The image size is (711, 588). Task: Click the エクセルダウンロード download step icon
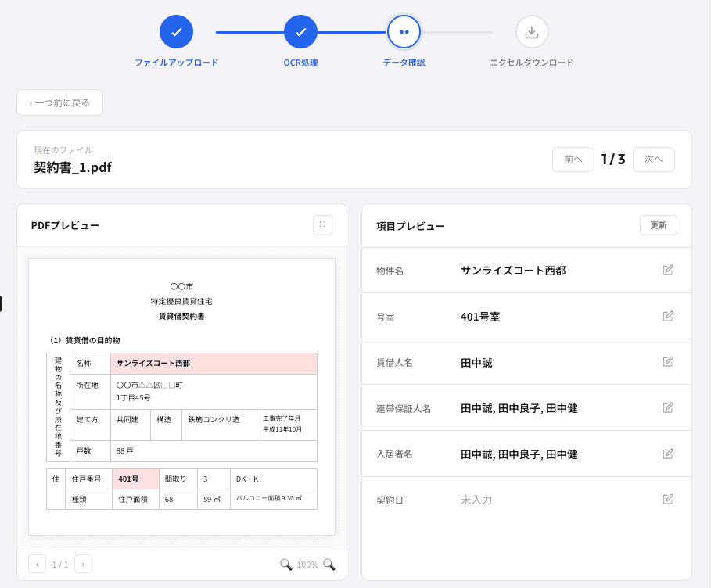532,31
